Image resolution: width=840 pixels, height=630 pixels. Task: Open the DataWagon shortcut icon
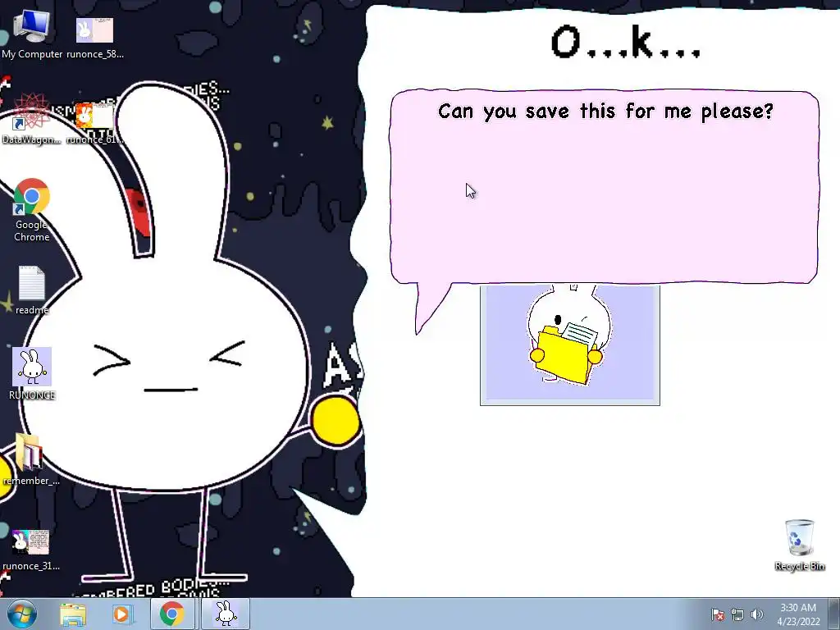(x=32, y=119)
